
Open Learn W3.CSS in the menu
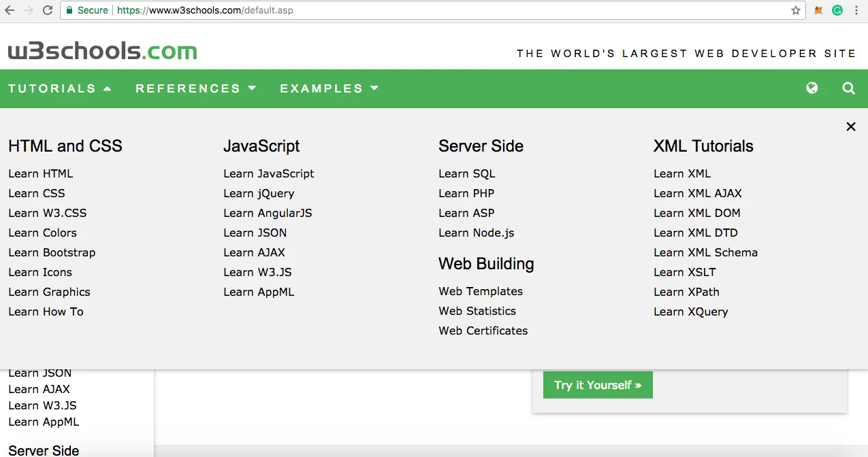pos(47,213)
